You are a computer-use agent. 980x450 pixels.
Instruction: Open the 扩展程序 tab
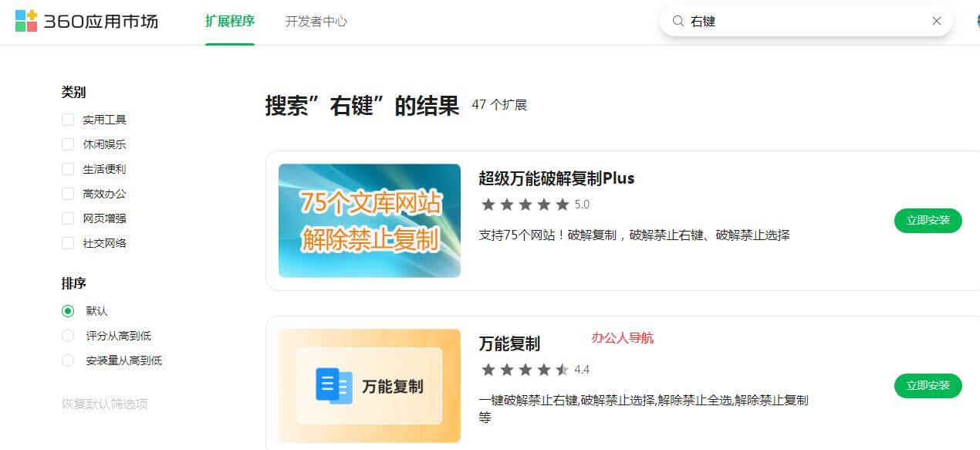[229, 22]
